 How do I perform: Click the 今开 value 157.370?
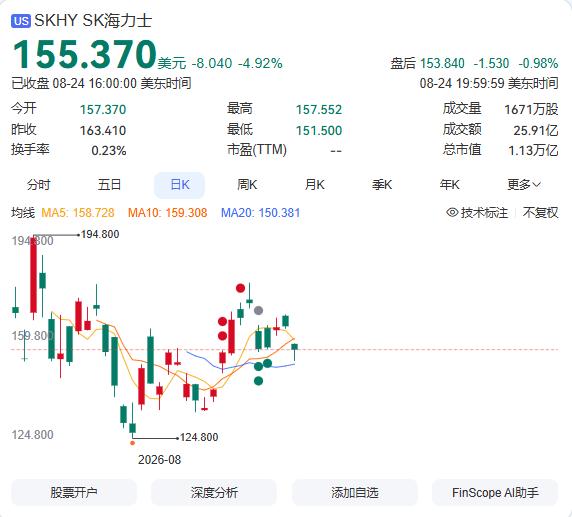tap(103, 109)
